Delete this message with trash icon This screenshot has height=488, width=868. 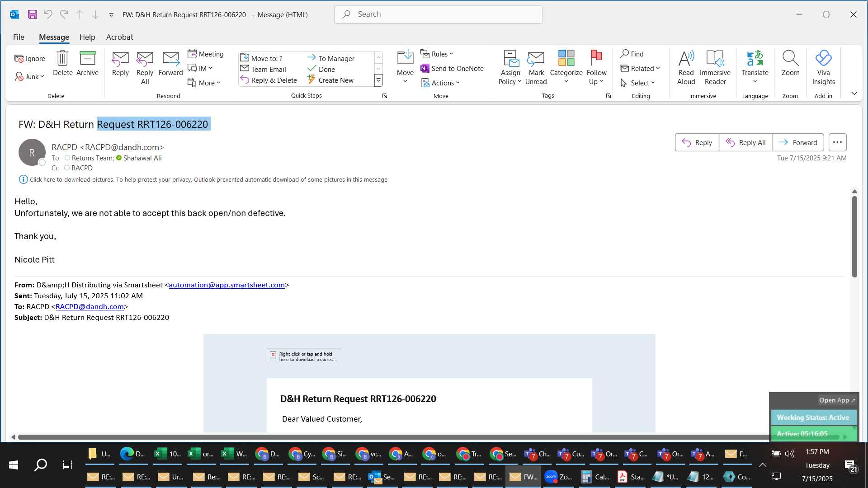tap(62, 63)
